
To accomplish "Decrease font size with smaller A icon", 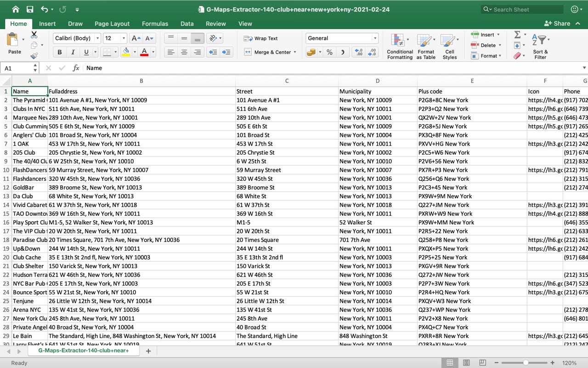I will 149,38.
